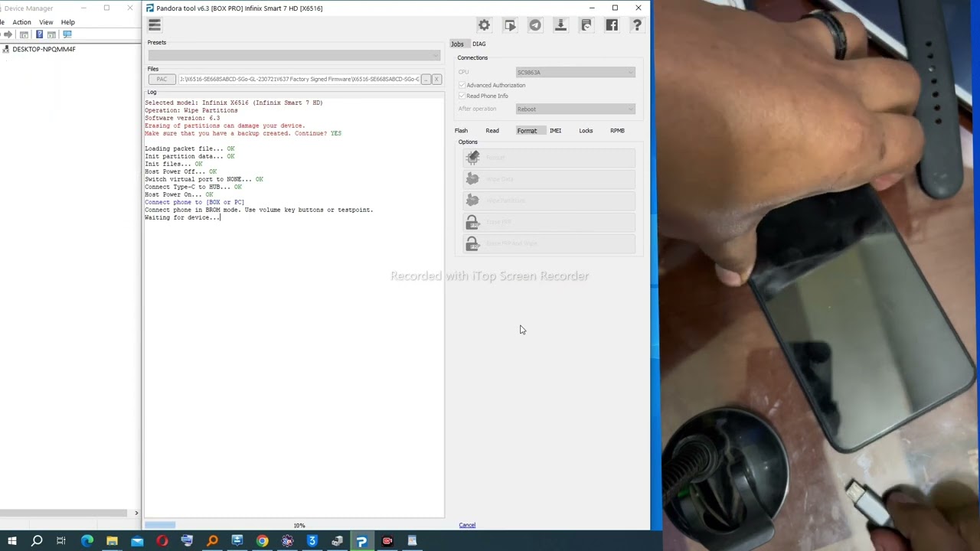Click the download icon in Pandora toolbar
Screen dimensions: 980x551
[560, 25]
